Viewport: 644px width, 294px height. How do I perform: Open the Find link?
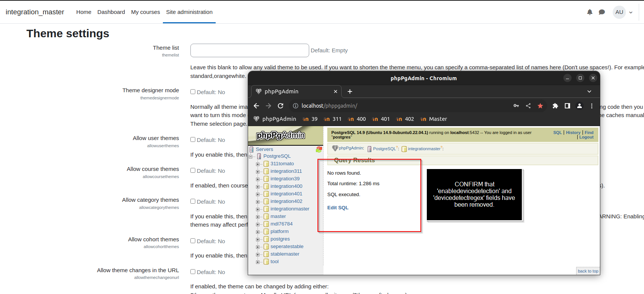[x=589, y=133]
